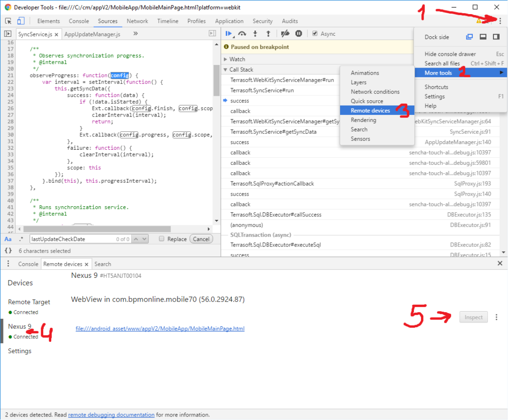The image size is (508, 420).
Task: Select Hide console drawer menu item
Action: click(461, 54)
